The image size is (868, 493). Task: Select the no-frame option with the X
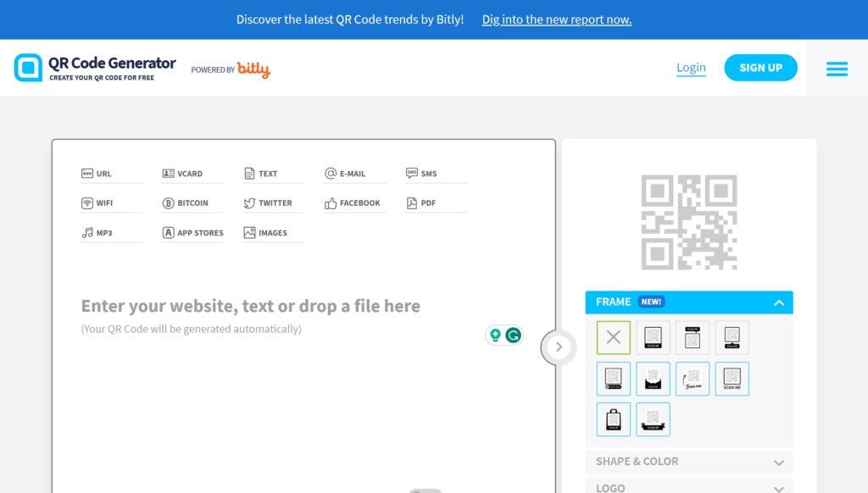tap(613, 336)
